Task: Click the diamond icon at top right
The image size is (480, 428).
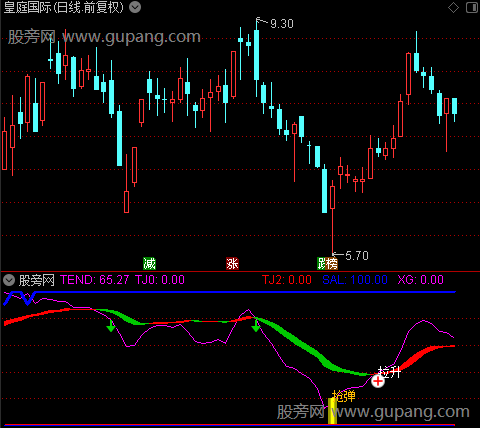Action: pyautogui.click(x=453, y=7)
